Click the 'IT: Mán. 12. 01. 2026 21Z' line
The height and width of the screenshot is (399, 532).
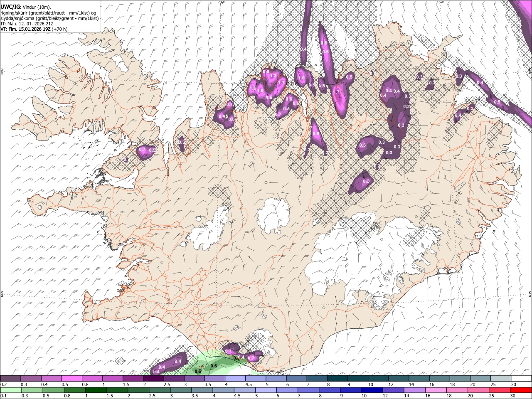27,24
